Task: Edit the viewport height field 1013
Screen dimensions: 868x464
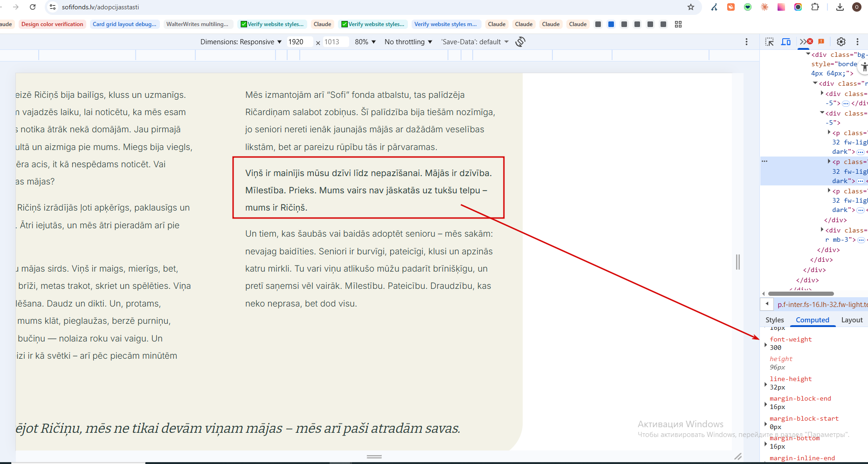Action: coord(335,41)
